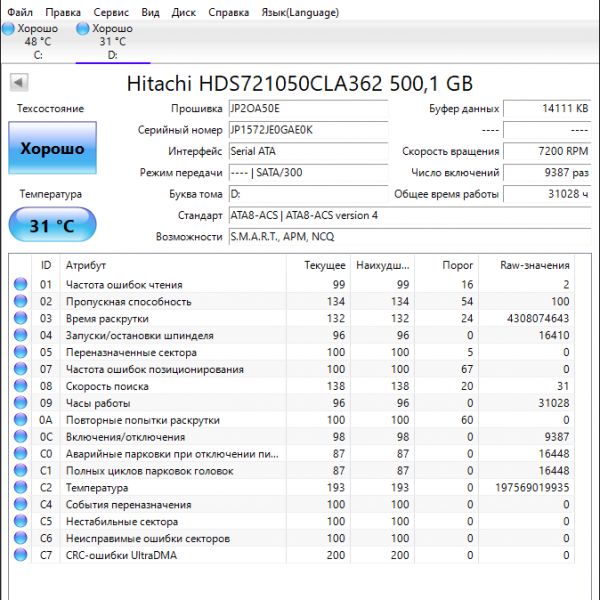Click status orb for Переназначенные сектора row

20,353
